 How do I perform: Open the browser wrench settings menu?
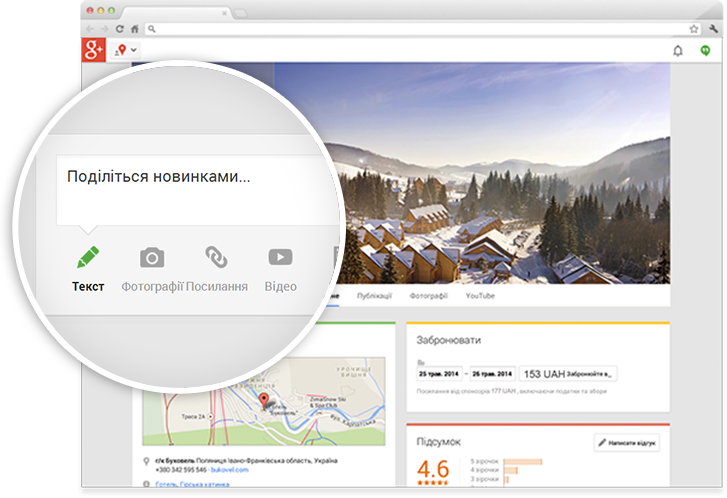(714, 29)
